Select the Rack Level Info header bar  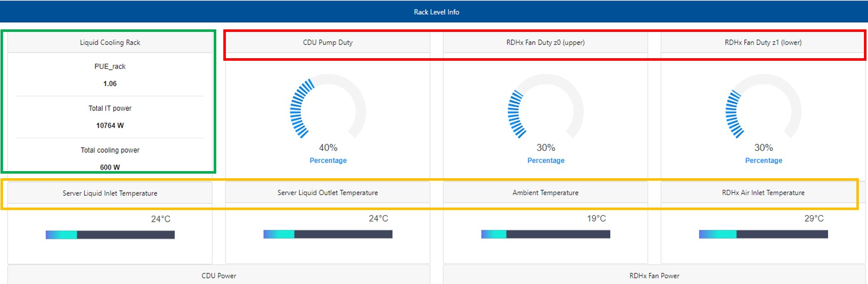pos(436,12)
